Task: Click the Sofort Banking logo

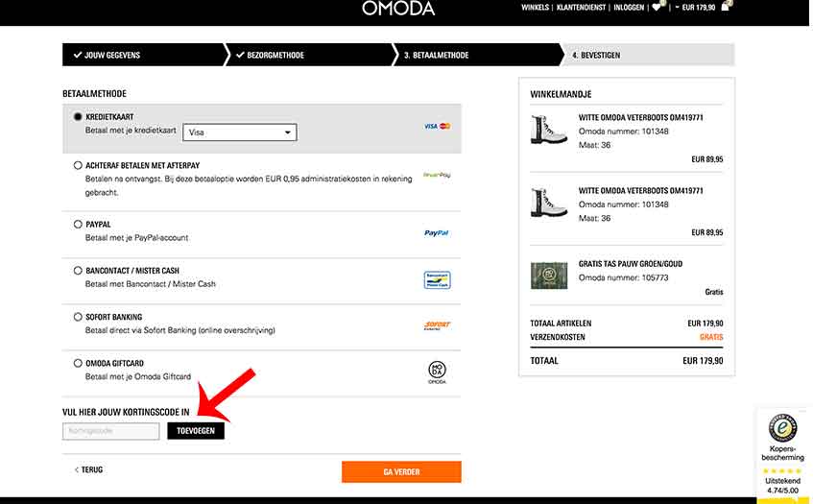Action: point(437,325)
